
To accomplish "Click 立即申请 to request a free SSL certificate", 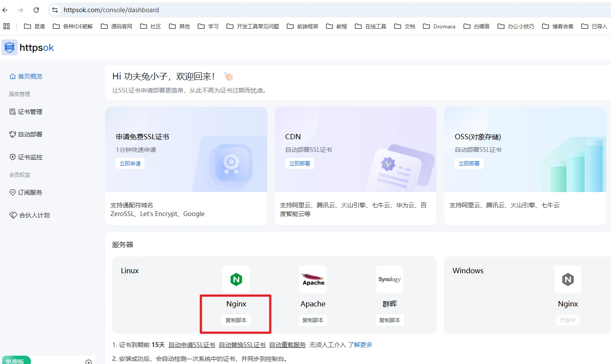I will point(130,163).
